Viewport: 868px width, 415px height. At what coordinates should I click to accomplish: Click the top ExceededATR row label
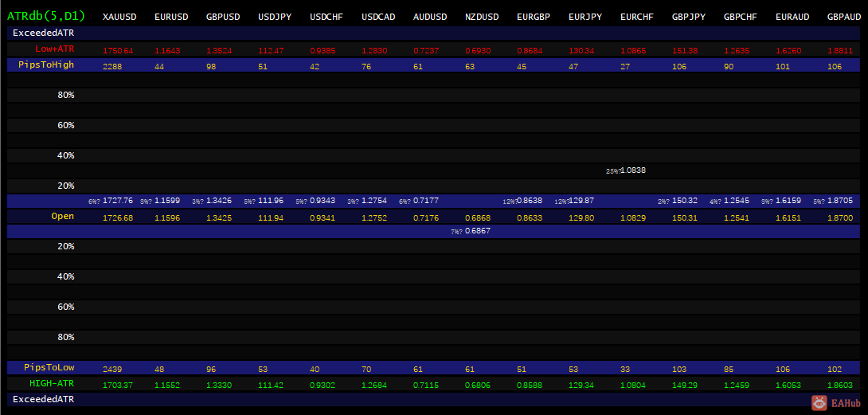pos(44,33)
